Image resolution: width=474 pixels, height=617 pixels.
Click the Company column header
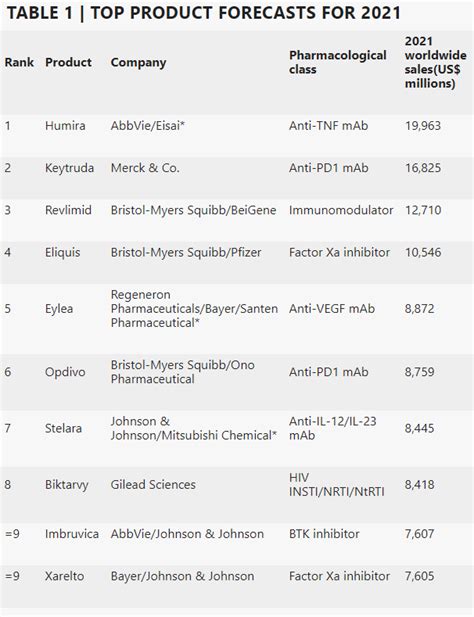tap(138, 63)
